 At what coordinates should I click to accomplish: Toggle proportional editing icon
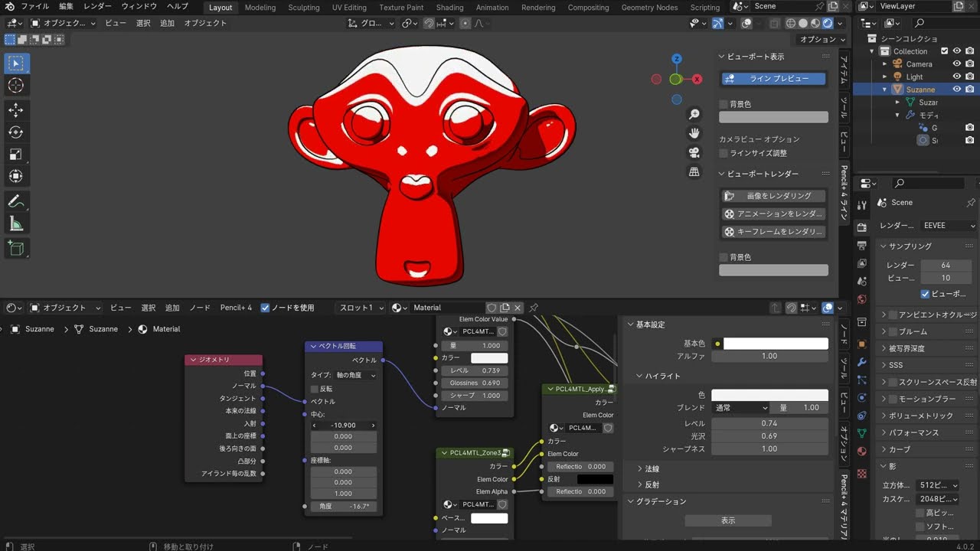(x=465, y=23)
